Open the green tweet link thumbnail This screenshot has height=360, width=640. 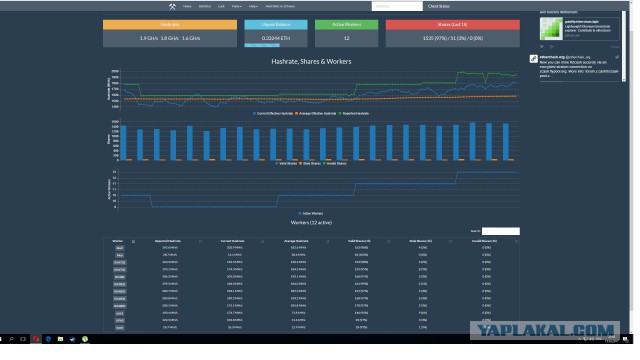coord(551,29)
